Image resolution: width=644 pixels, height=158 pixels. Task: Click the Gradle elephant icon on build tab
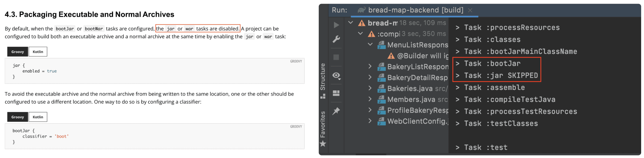[361, 10]
